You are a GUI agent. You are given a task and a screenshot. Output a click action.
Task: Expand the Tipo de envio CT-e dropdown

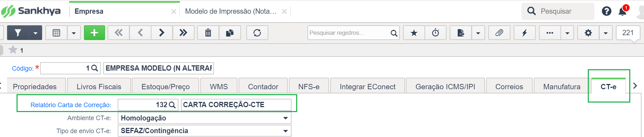coord(286,131)
